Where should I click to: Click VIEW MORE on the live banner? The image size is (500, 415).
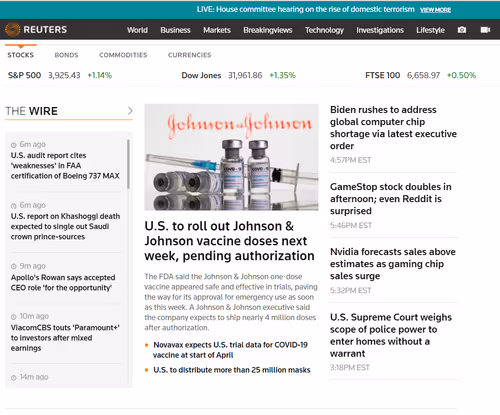click(435, 10)
